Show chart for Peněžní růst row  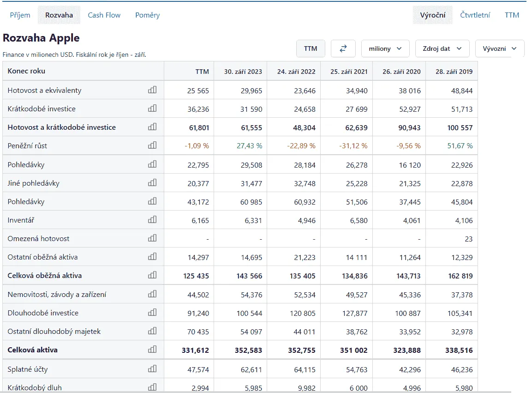coord(152,145)
